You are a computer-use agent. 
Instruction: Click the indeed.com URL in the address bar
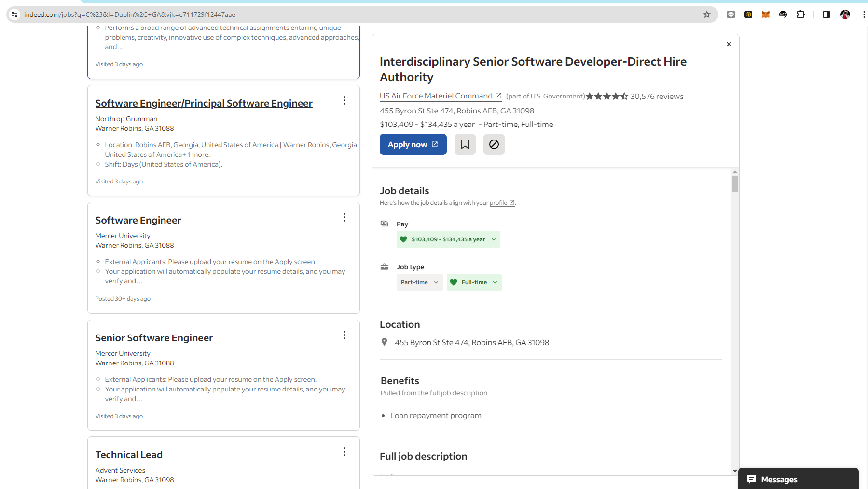coord(130,14)
